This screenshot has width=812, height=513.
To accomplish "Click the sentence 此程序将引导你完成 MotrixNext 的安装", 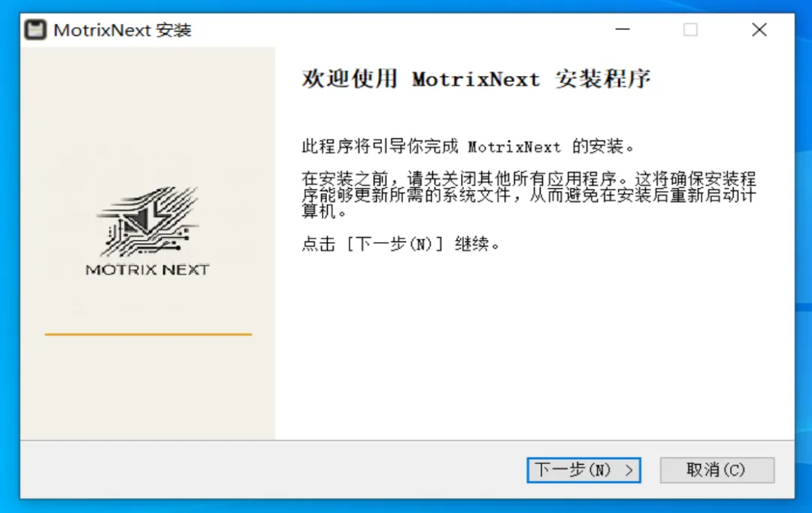I will [x=468, y=147].
